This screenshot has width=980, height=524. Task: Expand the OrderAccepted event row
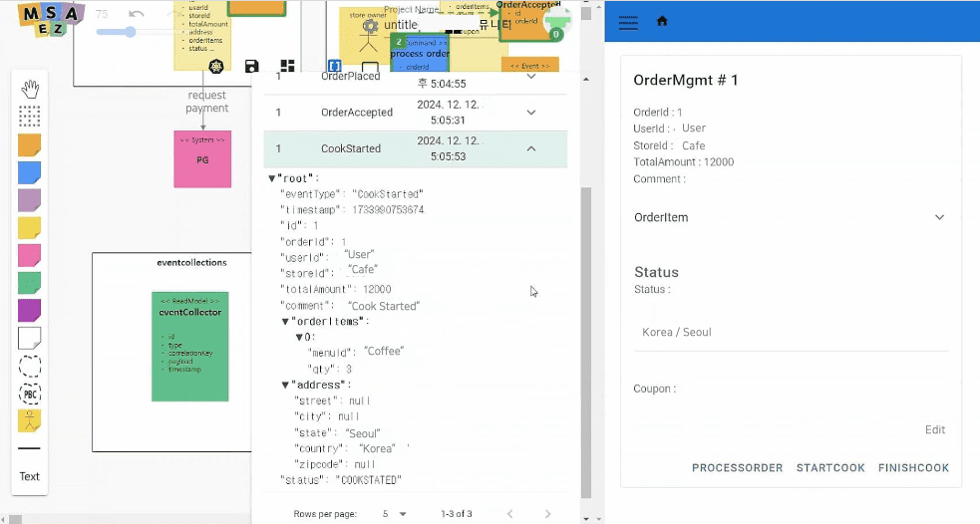530,113
